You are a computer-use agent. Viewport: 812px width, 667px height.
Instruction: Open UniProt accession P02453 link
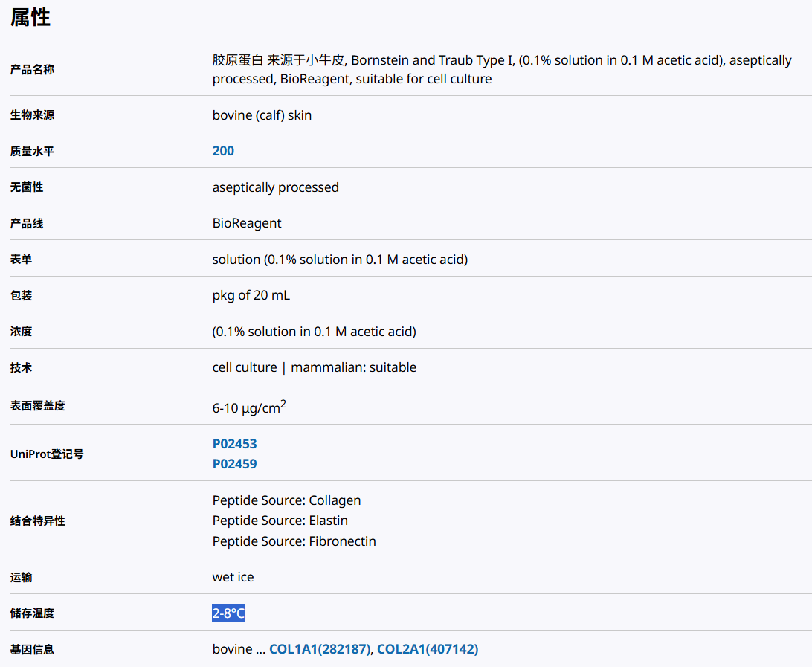point(234,444)
